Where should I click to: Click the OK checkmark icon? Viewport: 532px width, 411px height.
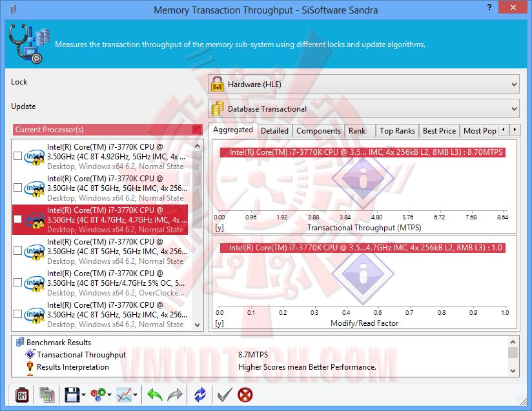[225, 395]
